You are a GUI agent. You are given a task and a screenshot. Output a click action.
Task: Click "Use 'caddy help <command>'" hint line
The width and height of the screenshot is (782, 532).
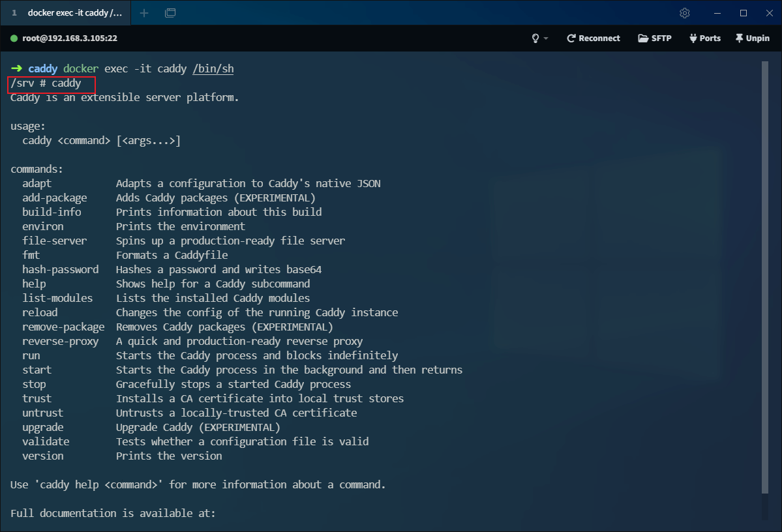tap(198, 485)
